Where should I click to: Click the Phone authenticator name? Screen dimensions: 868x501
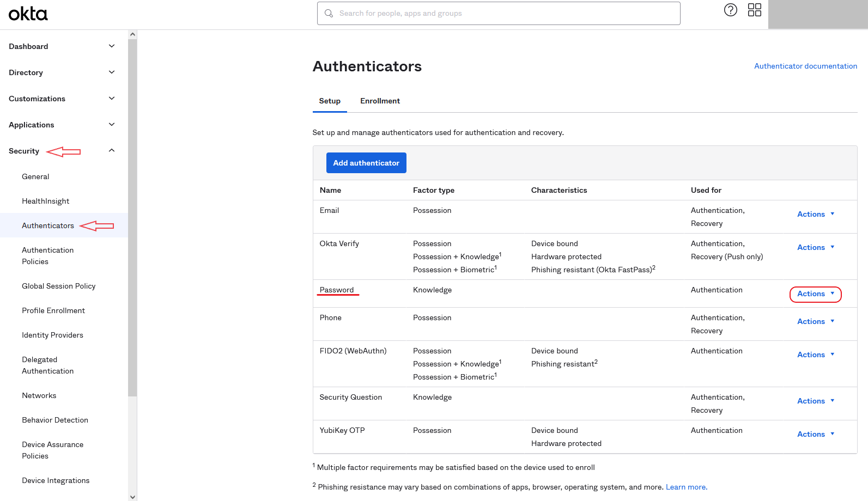coord(330,317)
